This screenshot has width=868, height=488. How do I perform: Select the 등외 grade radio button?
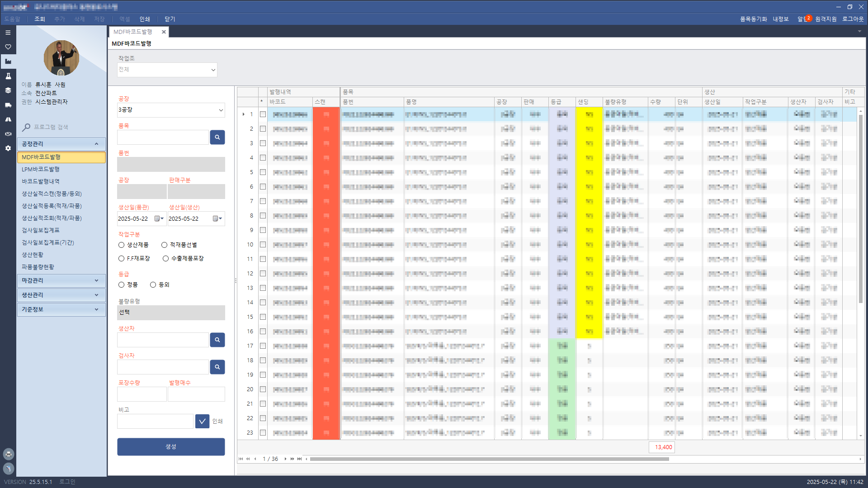tap(153, 284)
